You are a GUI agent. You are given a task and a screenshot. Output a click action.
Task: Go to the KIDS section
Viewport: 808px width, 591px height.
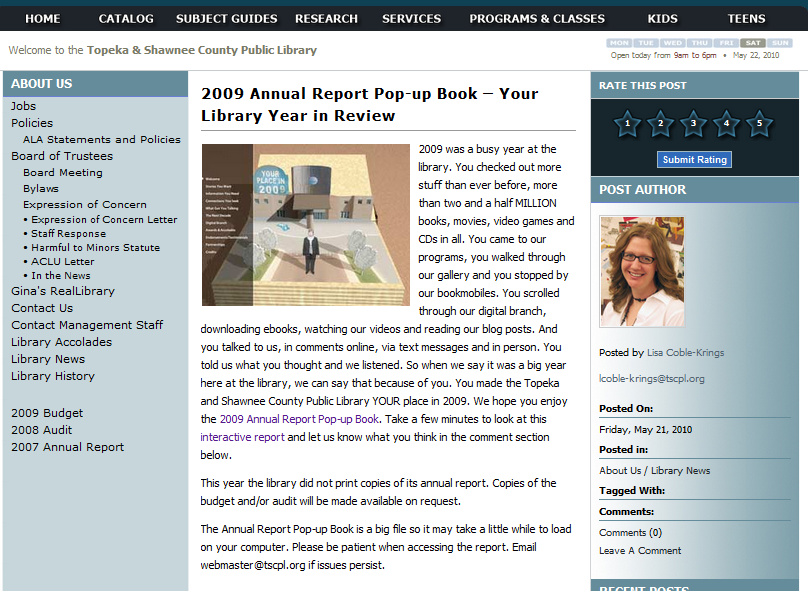(x=663, y=19)
